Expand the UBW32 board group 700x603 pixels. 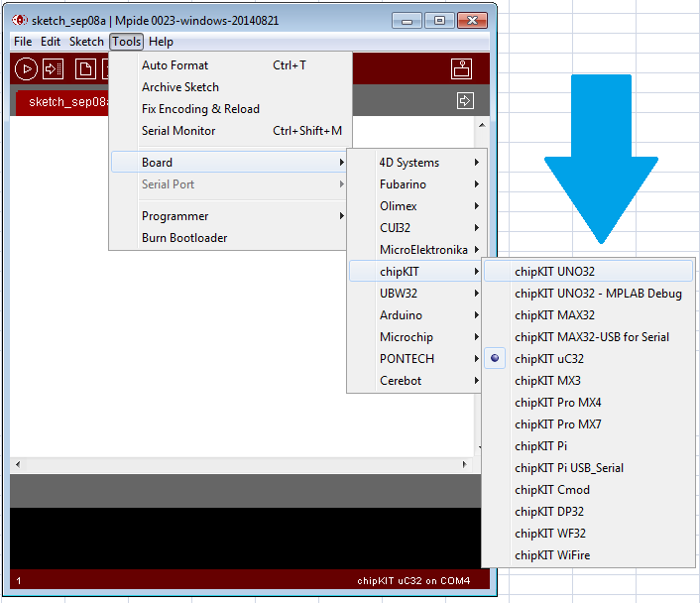(x=414, y=294)
